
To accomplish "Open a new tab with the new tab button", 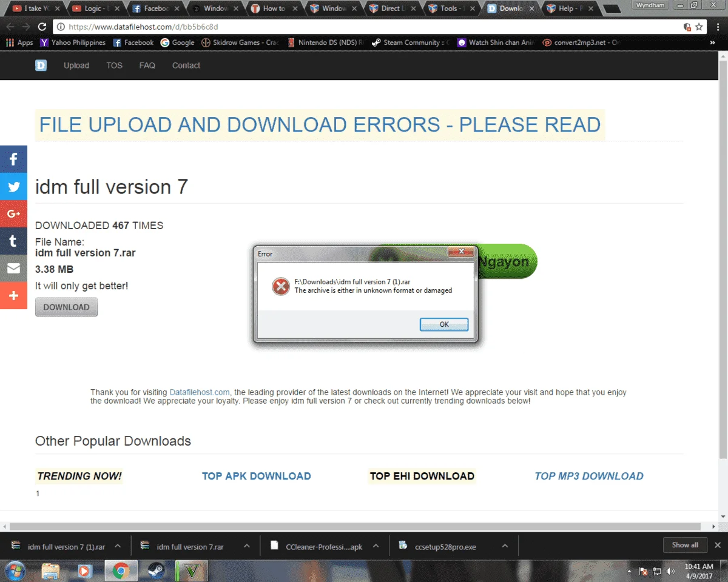I will tap(612, 9).
